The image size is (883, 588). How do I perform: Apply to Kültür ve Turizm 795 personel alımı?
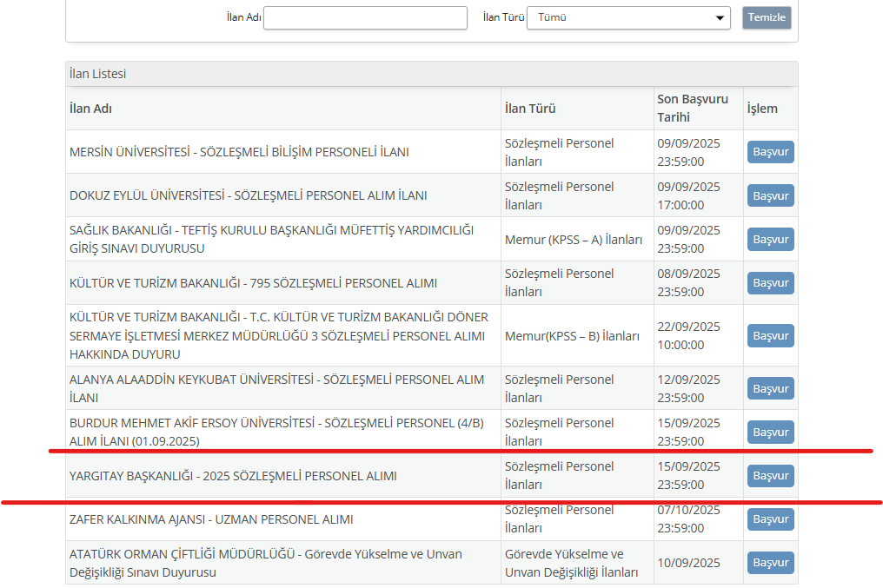pyautogui.click(x=770, y=283)
